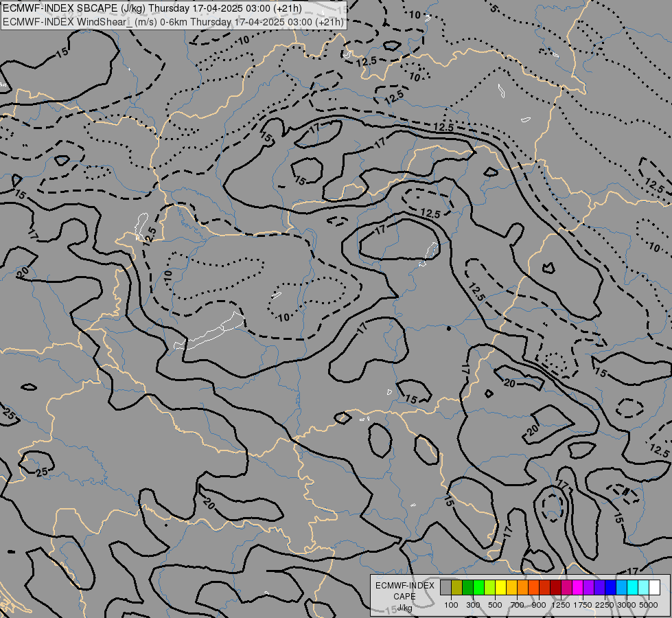Click the 1250 label in CAPE legend

tap(561, 605)
